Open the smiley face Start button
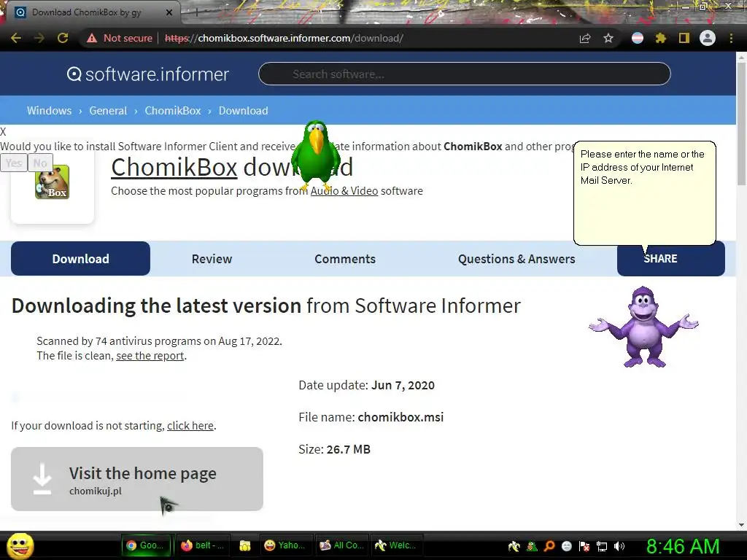Screen dimensions: 747x560 [x=20, y=545]
